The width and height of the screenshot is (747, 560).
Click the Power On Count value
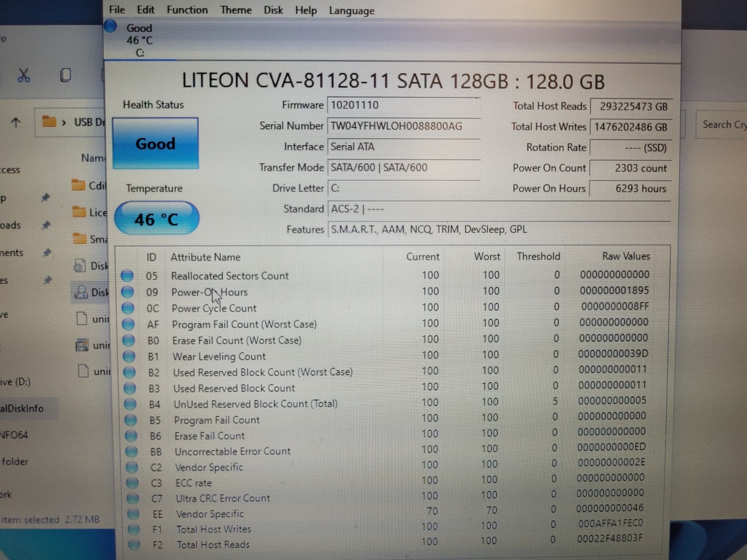point(630,168)
